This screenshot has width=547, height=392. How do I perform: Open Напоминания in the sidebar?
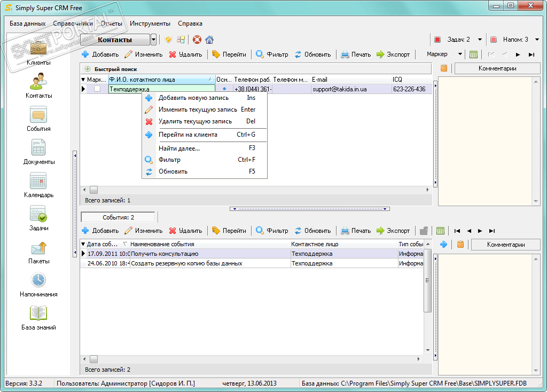coord(38,285)
